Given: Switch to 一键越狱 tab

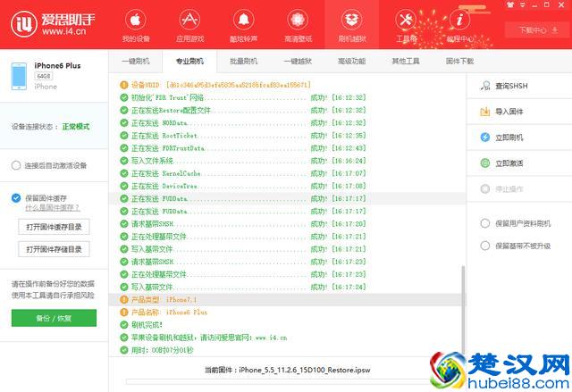Looking at the screenshot, I should tap(298, 61).
